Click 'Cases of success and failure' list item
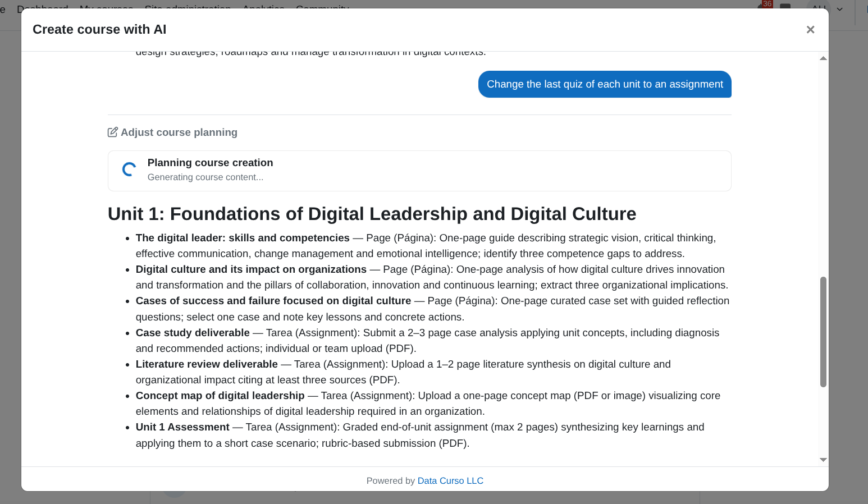Image resolution: width=868 pixels, height=504 pixels. pos(273,301)
